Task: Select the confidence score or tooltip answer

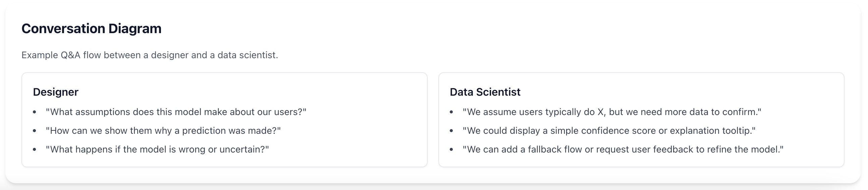Action: point(609,131)
